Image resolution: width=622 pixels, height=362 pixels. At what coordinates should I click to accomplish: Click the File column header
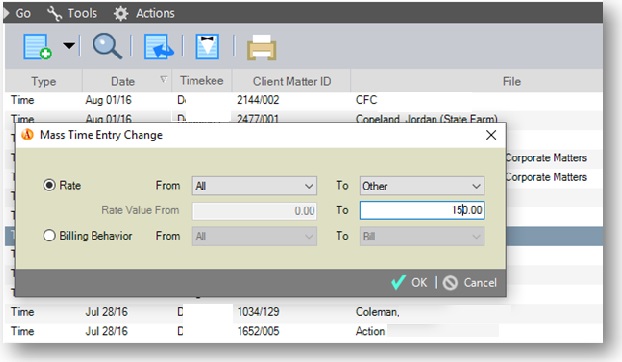pos(512,81)
